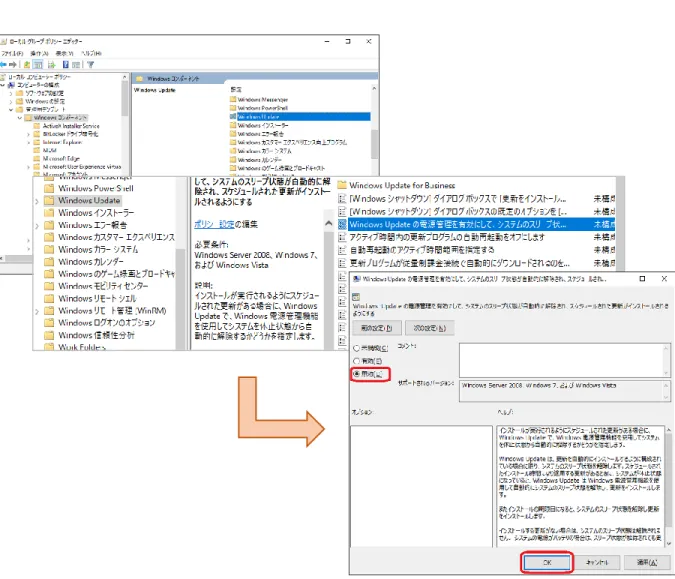Image resolution: width=675 pixels, height=579 pixels.
Task: Select the 未構成(C) radio button
Action: pyautogui.click(x=356, y=348)
